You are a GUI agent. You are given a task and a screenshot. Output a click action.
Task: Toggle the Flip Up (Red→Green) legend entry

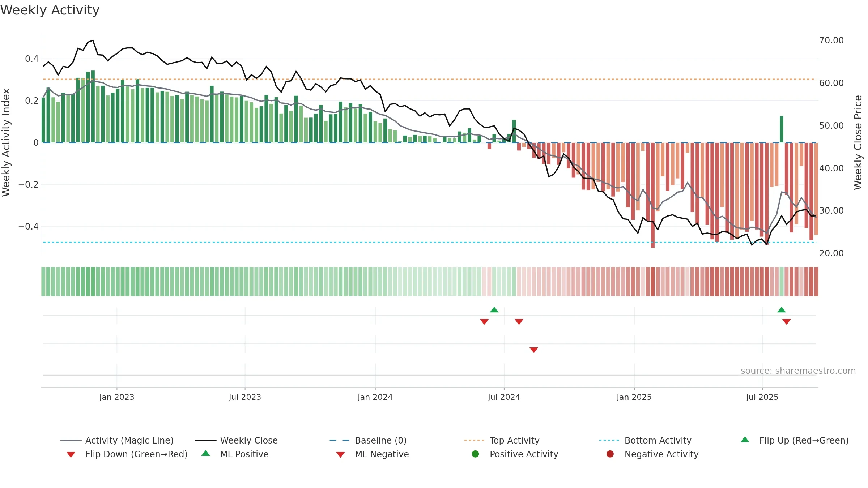pyautogui.click(x=795, y=440)
